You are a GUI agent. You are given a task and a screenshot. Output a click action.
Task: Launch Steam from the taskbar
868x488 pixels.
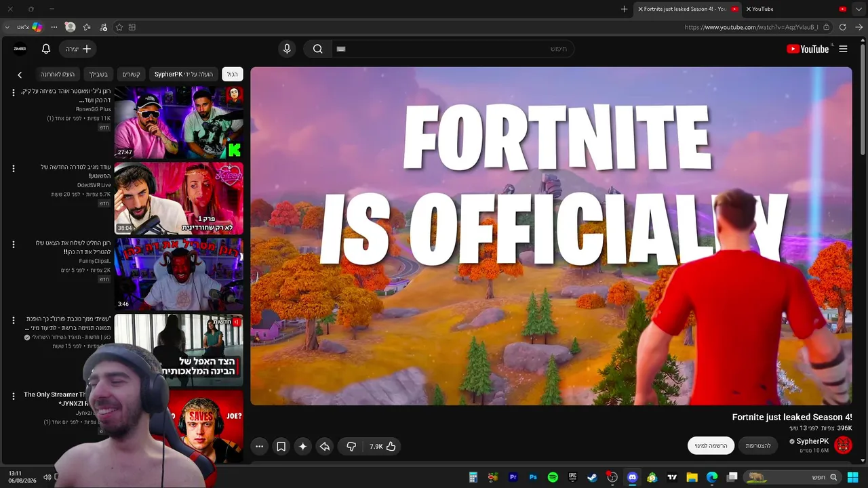592,477
